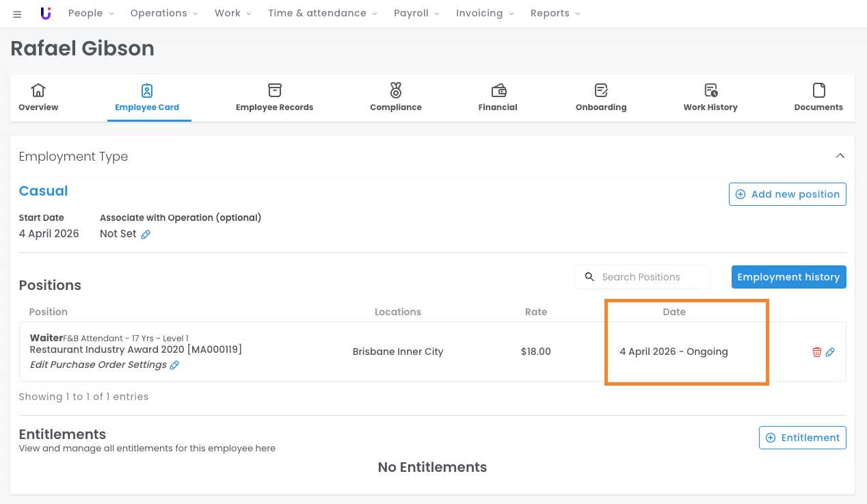Open the Payroll dropdown menu
This screenshot has height=504, width=867.
(x=416, y=14)
